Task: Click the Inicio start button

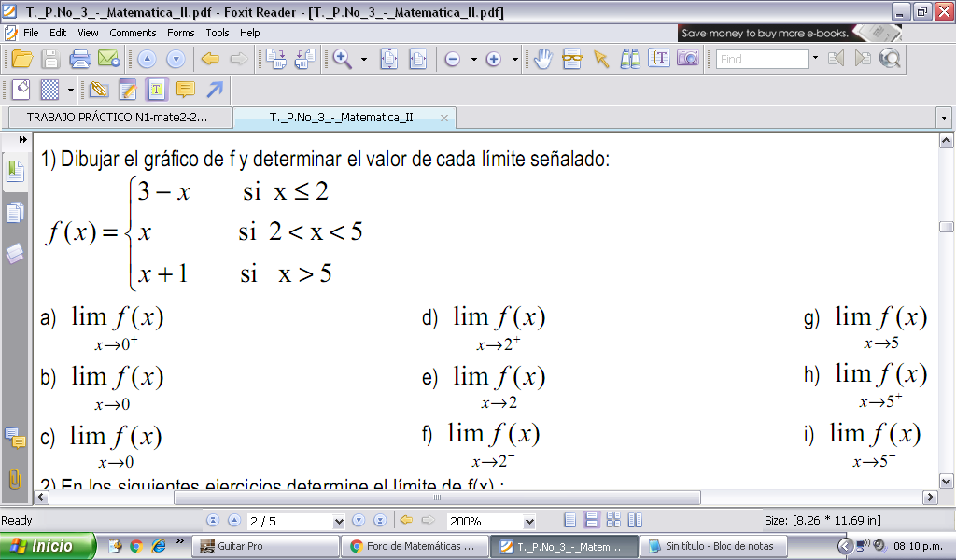Action: (47, 546)
